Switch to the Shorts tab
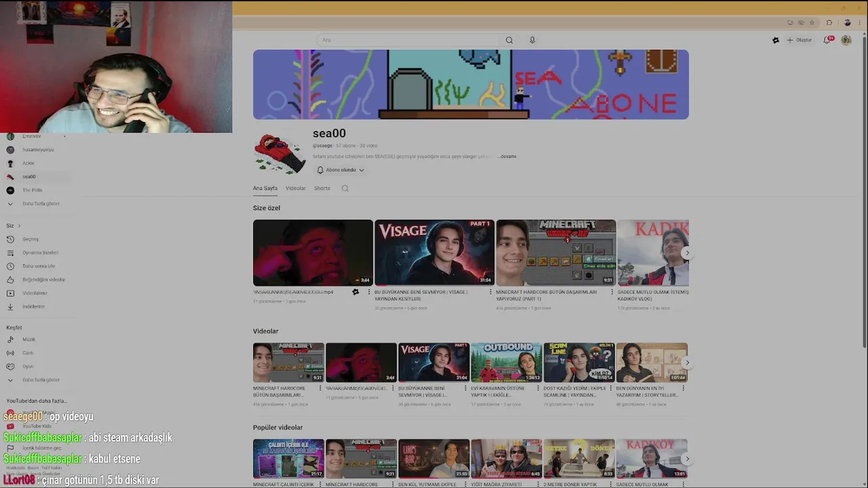Screen dimensions: 868x488 tap(322, 188)
